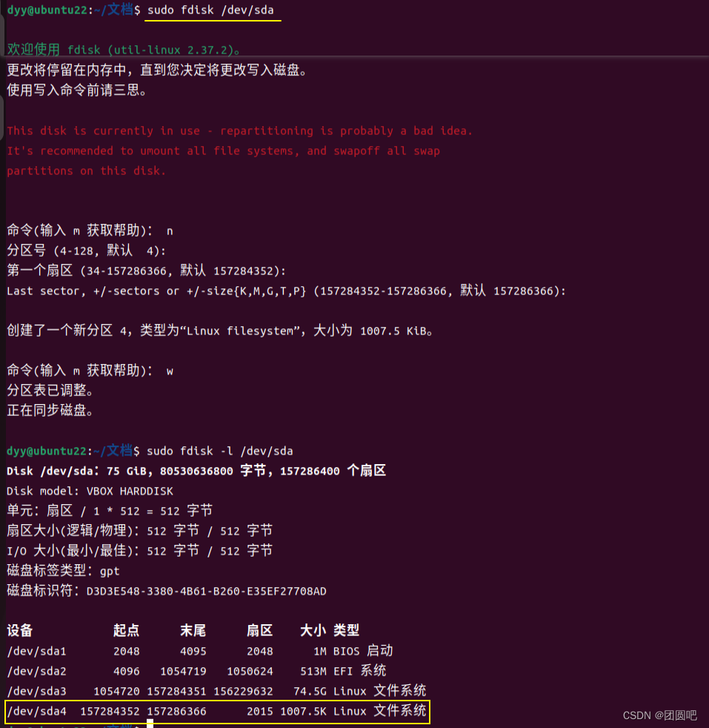Click the first sector line with default 157284352
The height and width of the screenshot is (728, 709).
pyautogui.click(x=146, y=271)
